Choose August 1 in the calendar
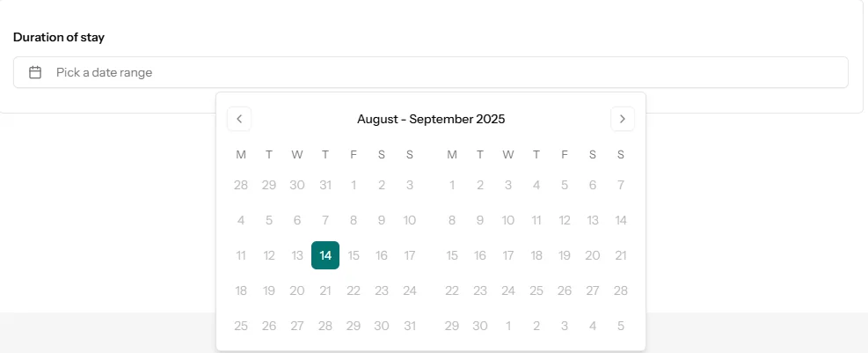The width and height of the screenshot is (868, 353). (x=354, y=185)
